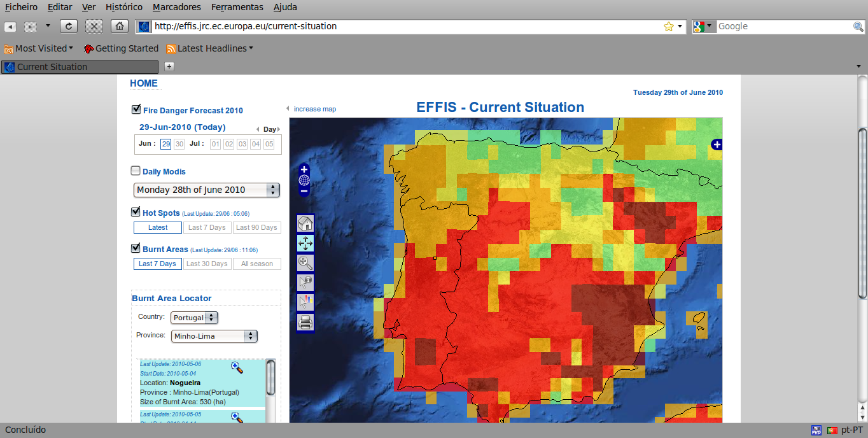868x438 pixels.
Task: Click the Google search field
Action: [x=784, y=27]
